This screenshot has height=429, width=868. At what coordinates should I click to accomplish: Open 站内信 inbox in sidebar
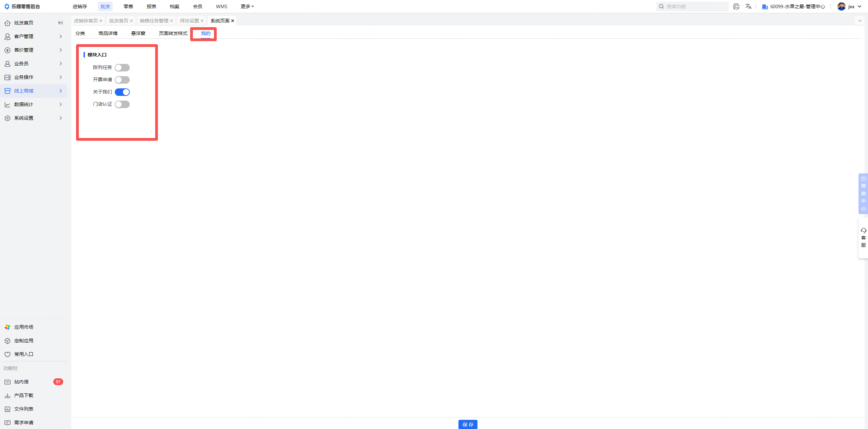[x=21, y=382]
